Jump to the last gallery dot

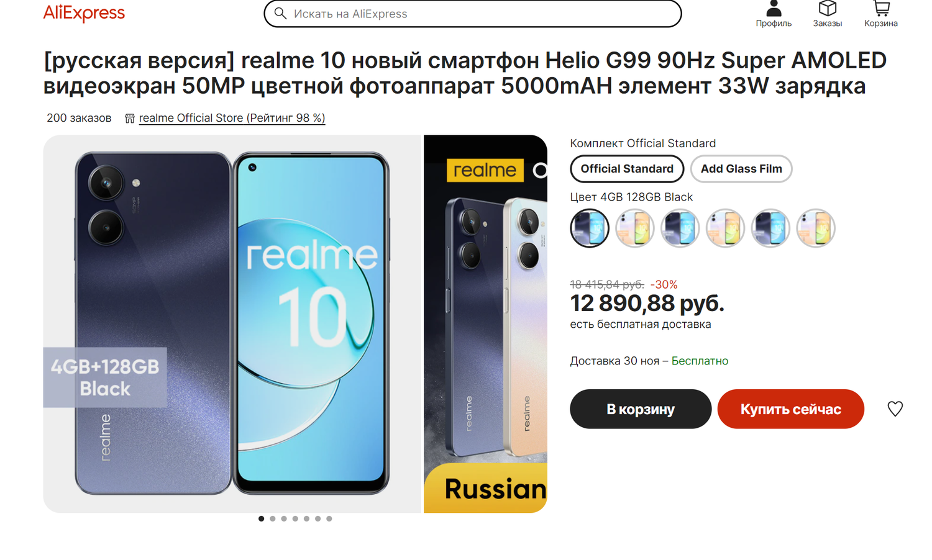tap(329, 518)
